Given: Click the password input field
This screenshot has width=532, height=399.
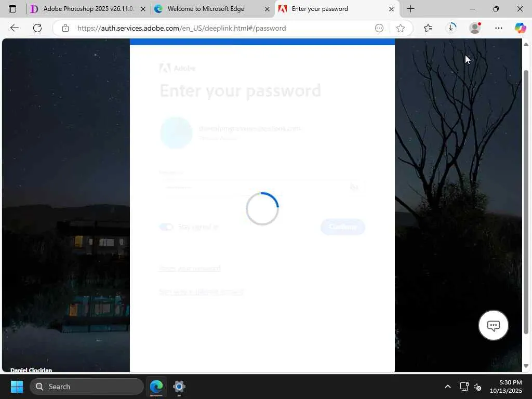Looking at the screenshot, I should point(262,187).
